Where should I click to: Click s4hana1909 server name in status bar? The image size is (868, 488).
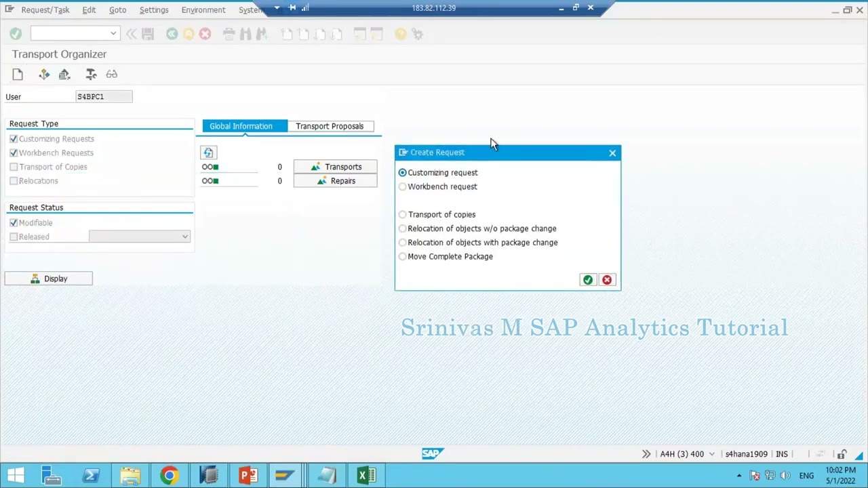[x=746, y=454]
